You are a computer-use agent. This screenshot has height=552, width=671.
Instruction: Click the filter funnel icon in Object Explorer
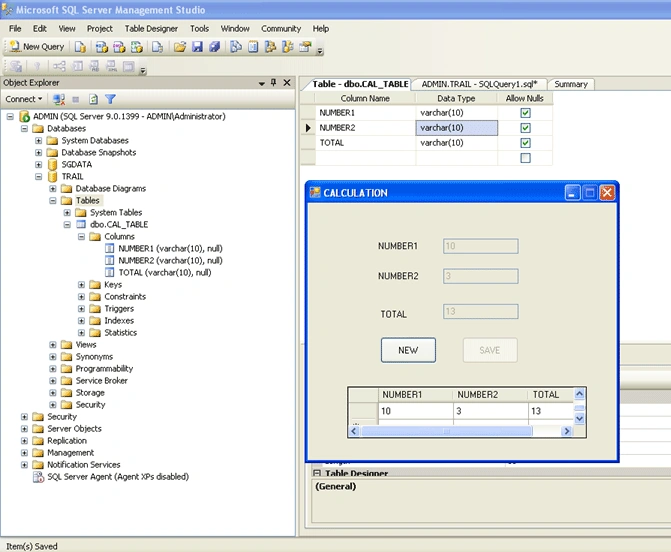coord(110,99)
